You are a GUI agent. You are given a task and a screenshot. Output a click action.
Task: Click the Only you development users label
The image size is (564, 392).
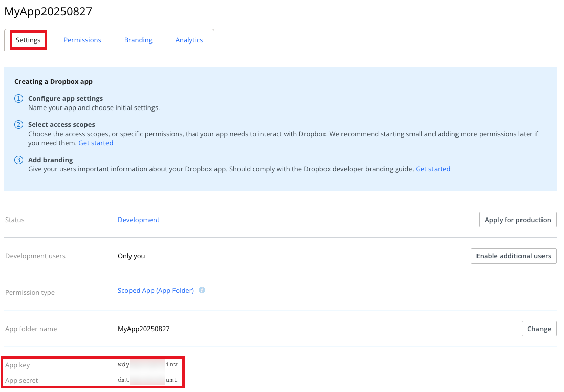point(131,256)
